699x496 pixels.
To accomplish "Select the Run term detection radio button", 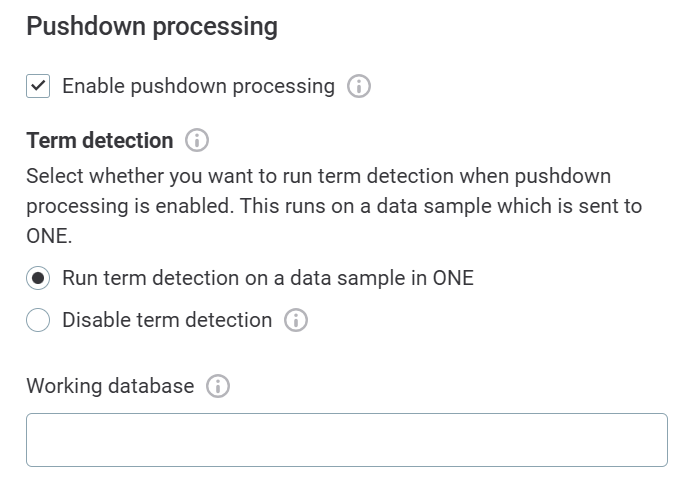I will [38, 279].
